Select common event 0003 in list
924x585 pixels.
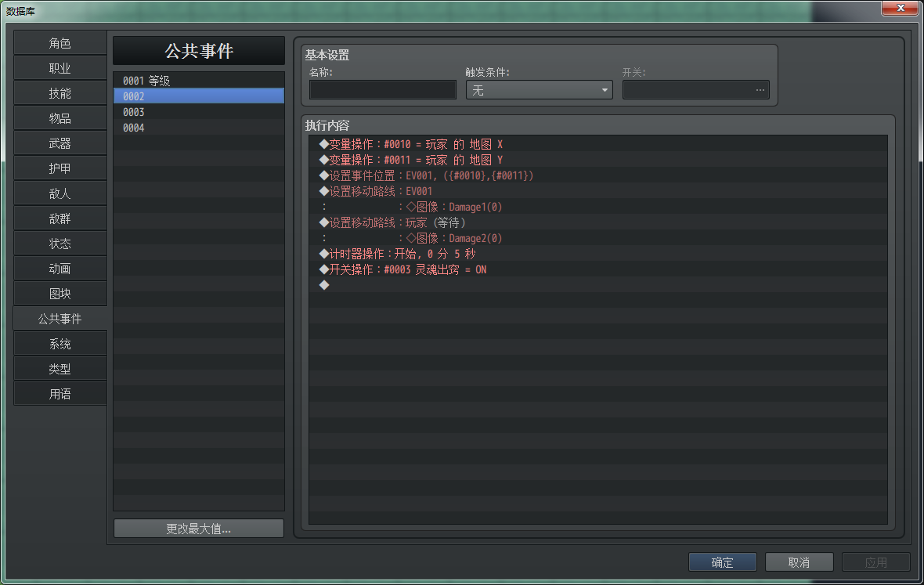(199, 112)
